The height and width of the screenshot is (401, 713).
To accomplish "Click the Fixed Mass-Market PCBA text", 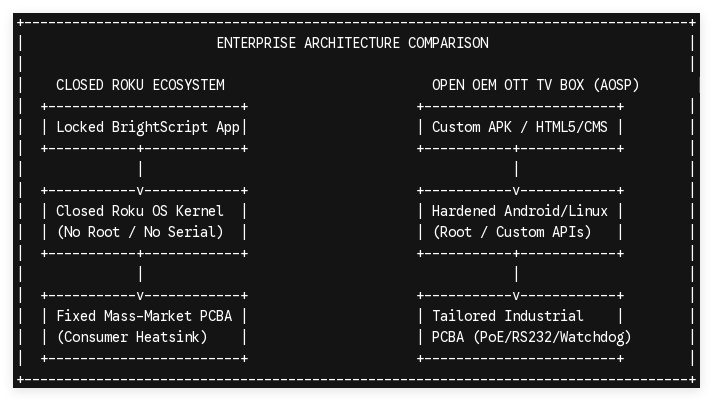I will point(144,316).
